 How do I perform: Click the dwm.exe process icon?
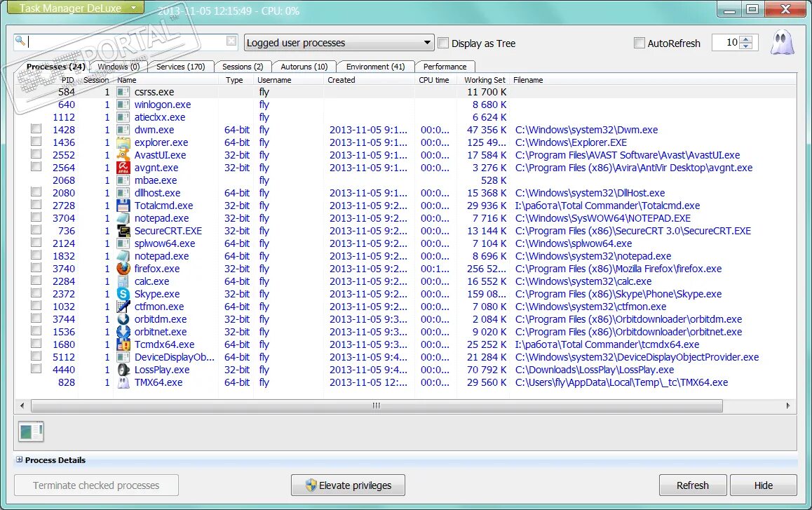click(x=123, y=130)
